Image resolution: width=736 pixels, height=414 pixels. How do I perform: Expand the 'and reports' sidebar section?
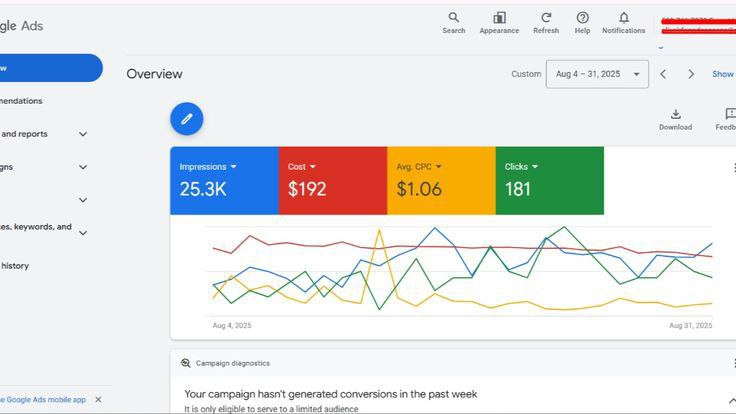tap(83, 134)
